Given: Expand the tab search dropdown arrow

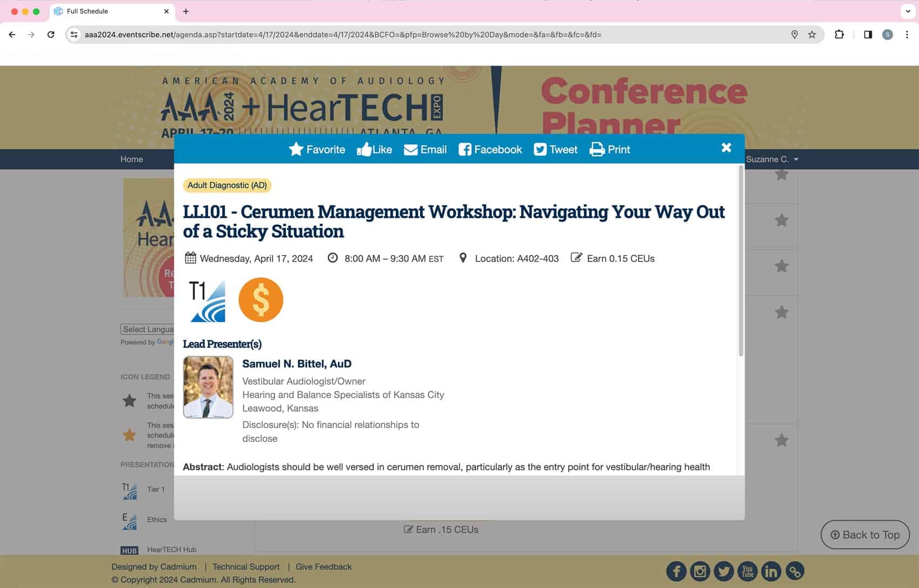Looking at the screenshot, I should point(908,11).
